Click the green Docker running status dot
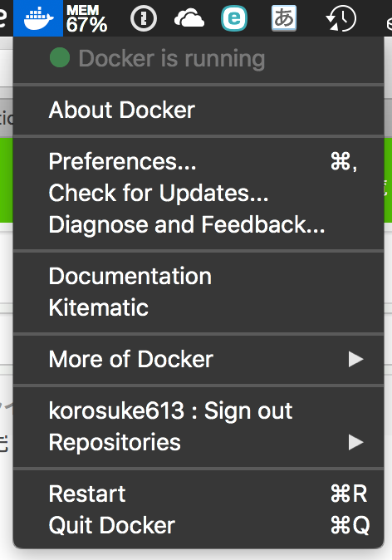This screenshot has width=392, height=560. [60, 57]
